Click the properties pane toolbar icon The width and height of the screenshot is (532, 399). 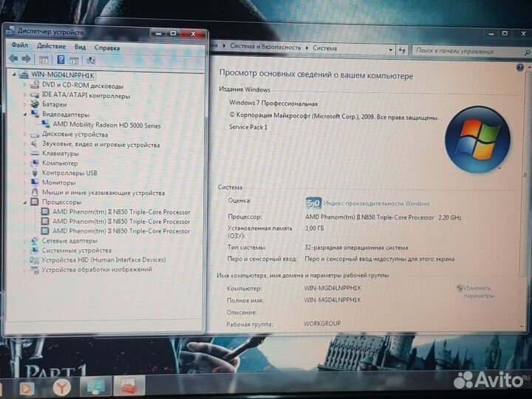click(x=74, y=61)
